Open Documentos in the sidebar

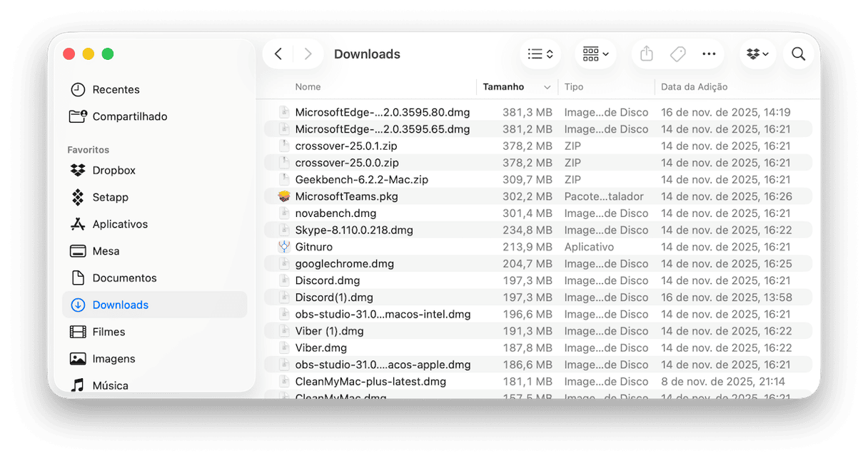pyautogui.click(x=124, y=278)
